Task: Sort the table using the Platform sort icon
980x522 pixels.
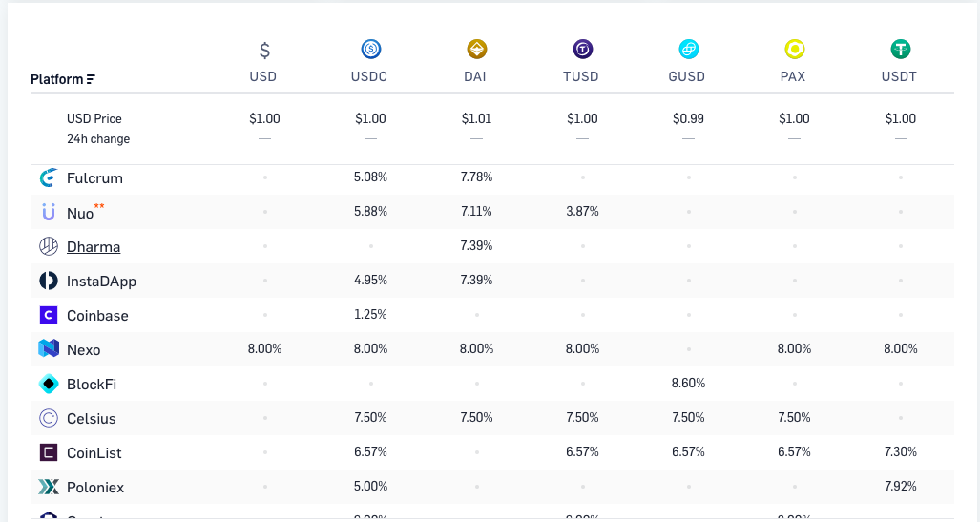Action: coord(92,79)
